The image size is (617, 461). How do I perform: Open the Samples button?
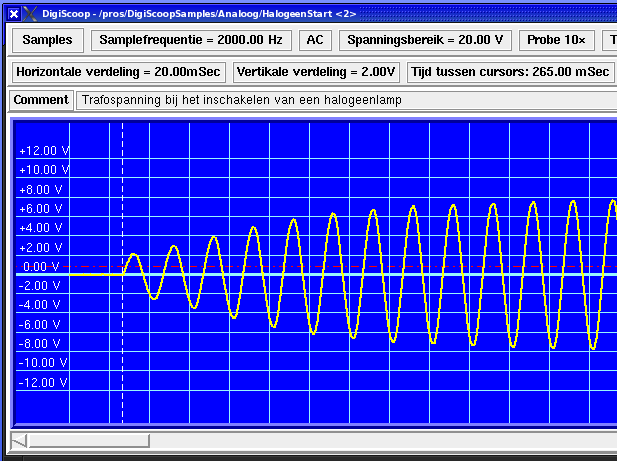tap(47, 40)
